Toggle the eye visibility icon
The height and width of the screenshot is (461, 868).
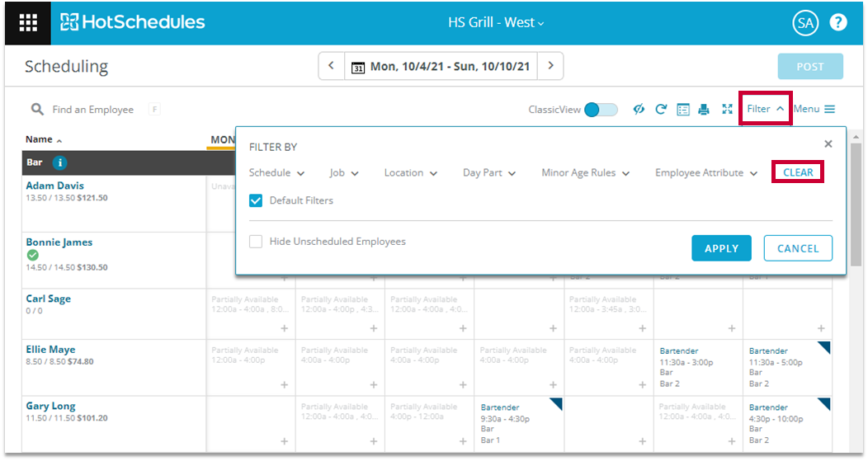pyautogui.click(x=639, y=110)
